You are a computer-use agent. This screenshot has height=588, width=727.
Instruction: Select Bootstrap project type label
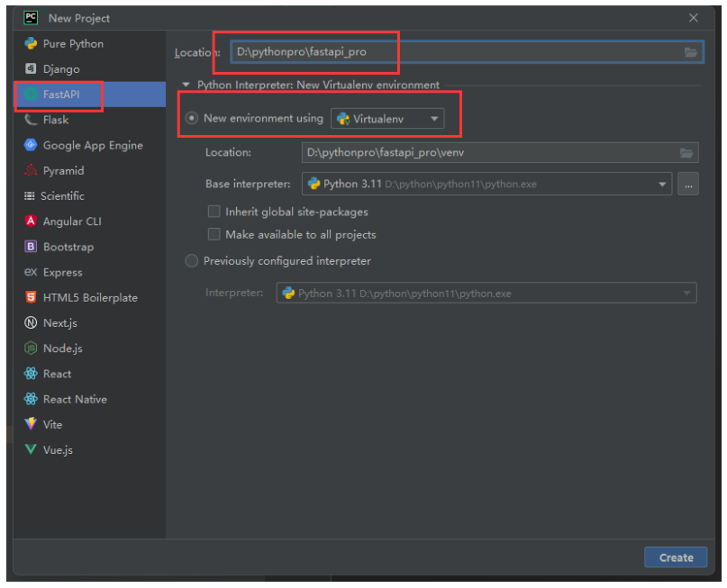tap(68, 247)
